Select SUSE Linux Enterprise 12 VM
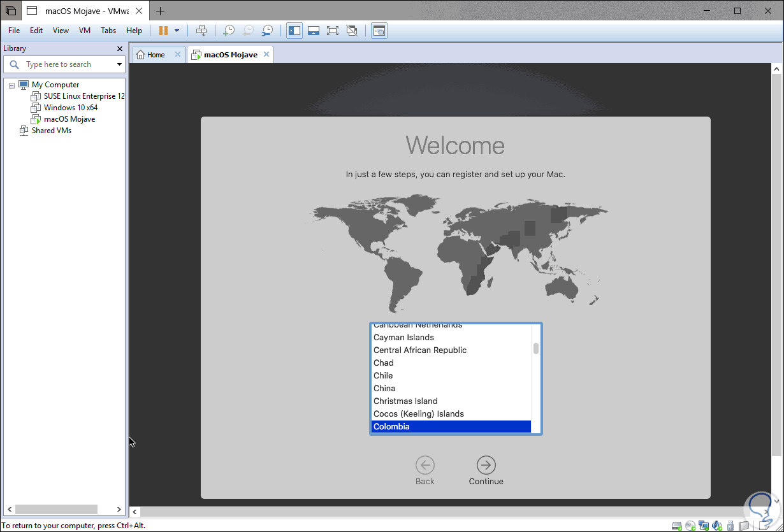The height and width of the screenshot is (532, 784). 84,96
